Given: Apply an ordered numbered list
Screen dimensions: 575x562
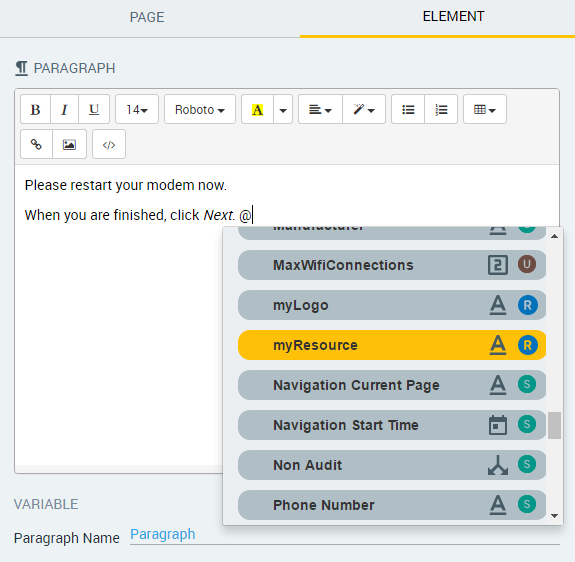Looking at the screenshot, I should 441,109.
